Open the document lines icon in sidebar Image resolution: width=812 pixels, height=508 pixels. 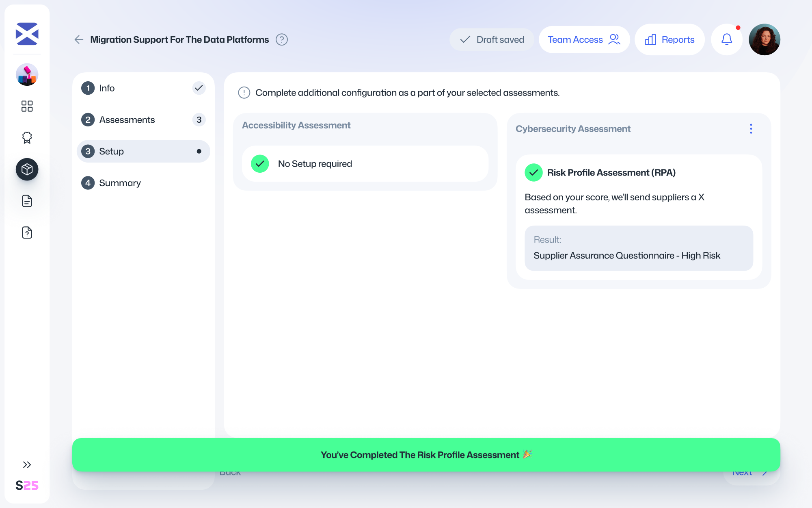(x=27, y=201)
